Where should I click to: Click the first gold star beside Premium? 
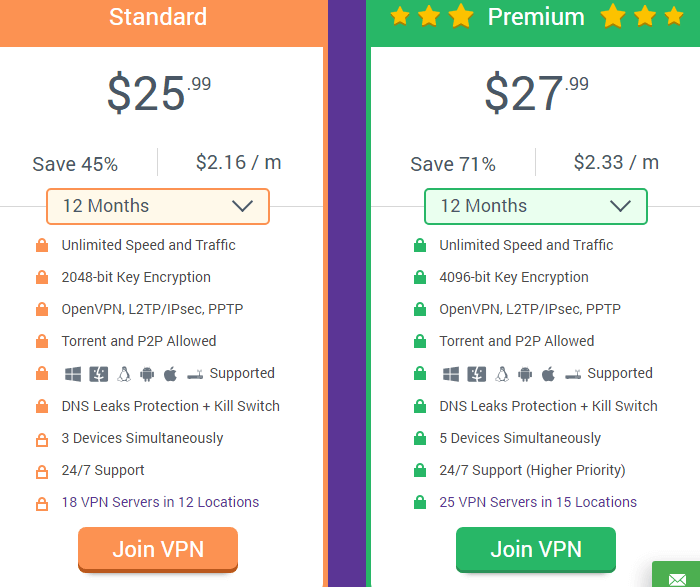click(400, 16)
